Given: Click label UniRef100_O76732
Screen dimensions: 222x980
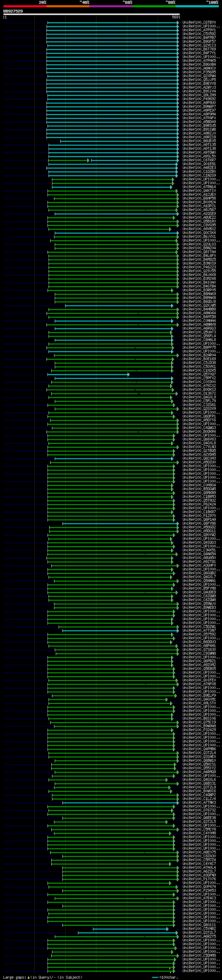Looking at the screenshot, I should pos(199,810).
